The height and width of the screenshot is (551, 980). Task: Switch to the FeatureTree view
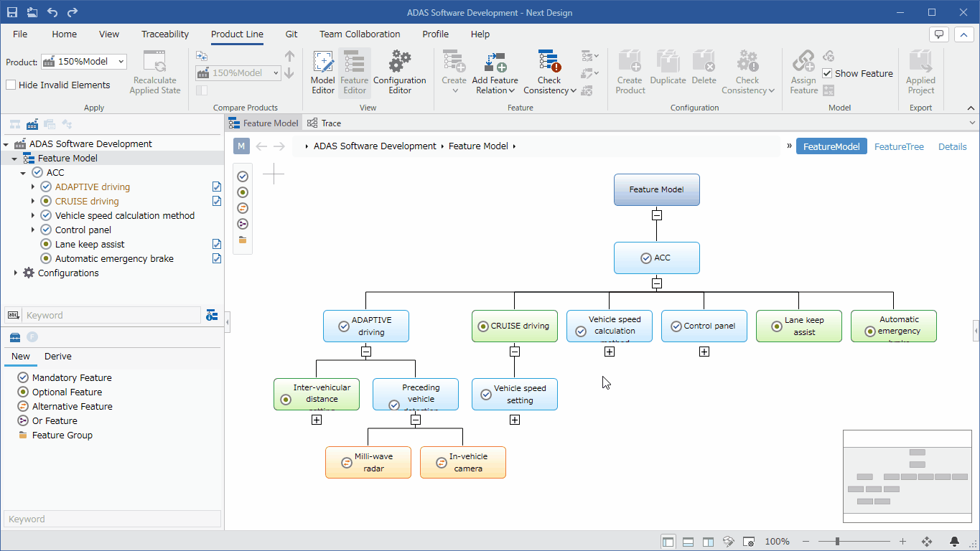pos(899,146)
